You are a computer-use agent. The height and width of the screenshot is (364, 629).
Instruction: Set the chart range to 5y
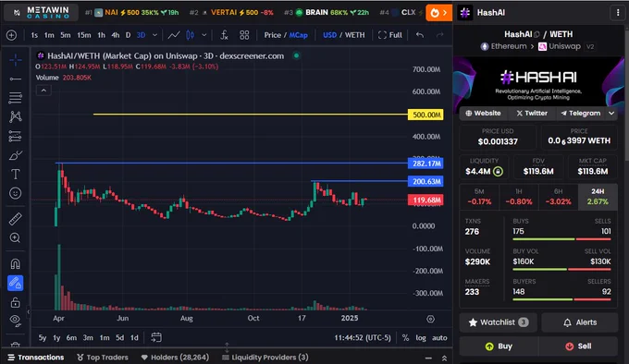(x=43, y=338)
